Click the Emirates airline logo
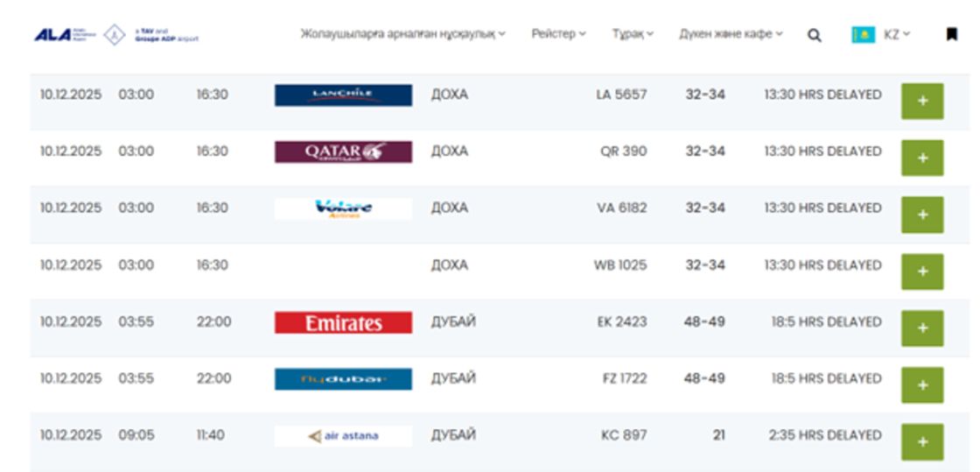 pyautogui.click(x=343, y=322)
